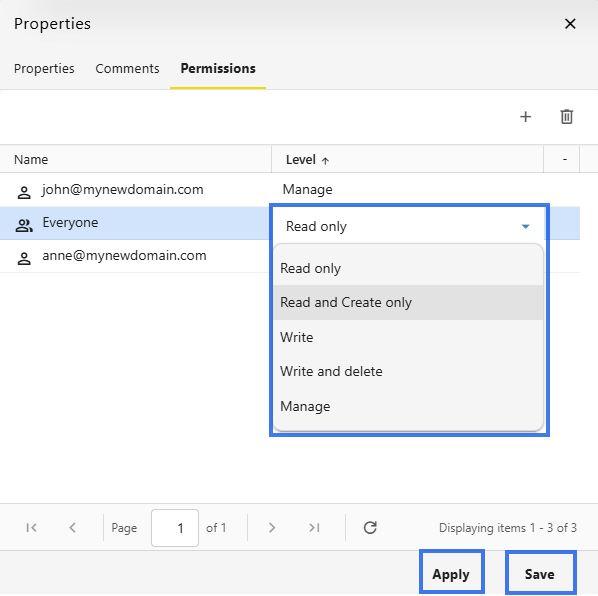
Task: Click group icon beside Everyone
Action: tap(24, 226)
